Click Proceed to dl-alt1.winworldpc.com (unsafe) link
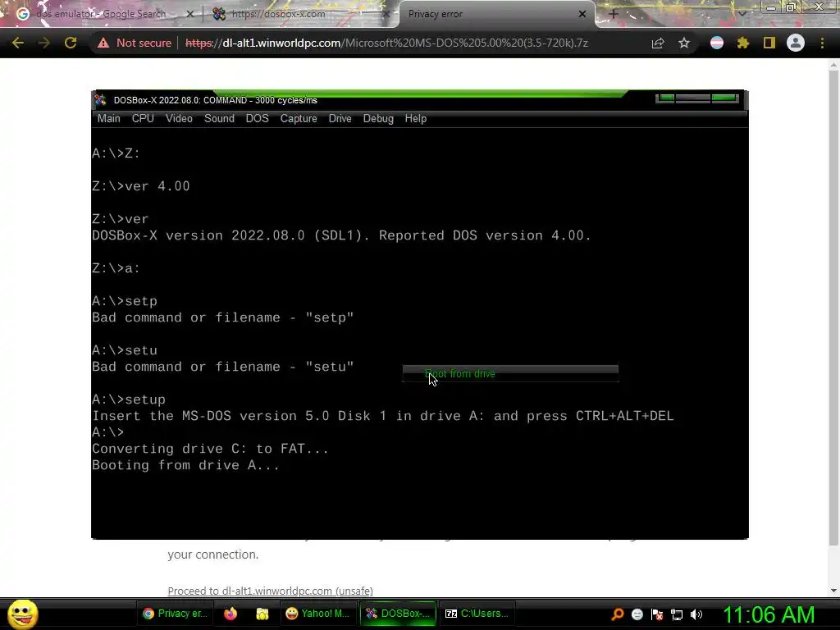Screen dimensions: 840x630 coord(271,591)
